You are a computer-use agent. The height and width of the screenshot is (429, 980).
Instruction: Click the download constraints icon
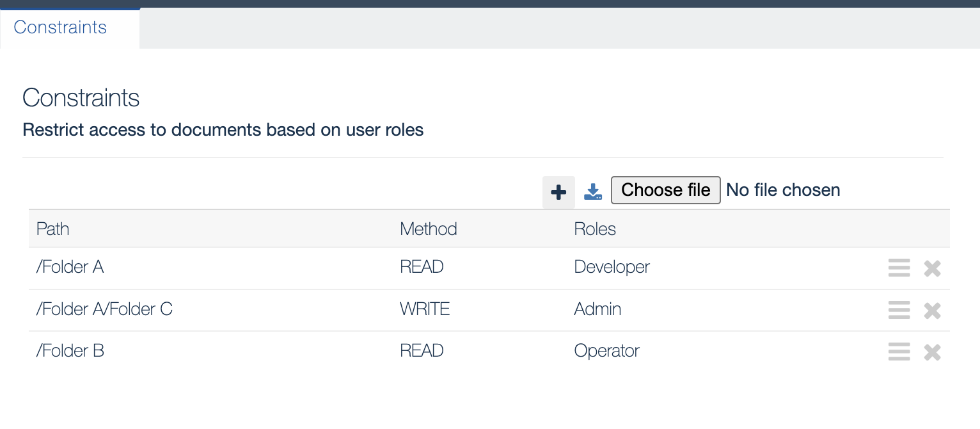593,191
